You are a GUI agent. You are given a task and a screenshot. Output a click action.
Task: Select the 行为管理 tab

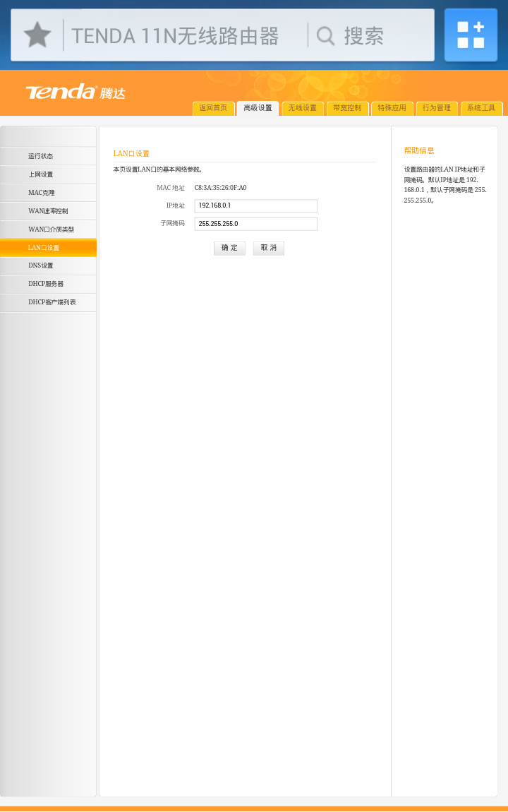437,108
